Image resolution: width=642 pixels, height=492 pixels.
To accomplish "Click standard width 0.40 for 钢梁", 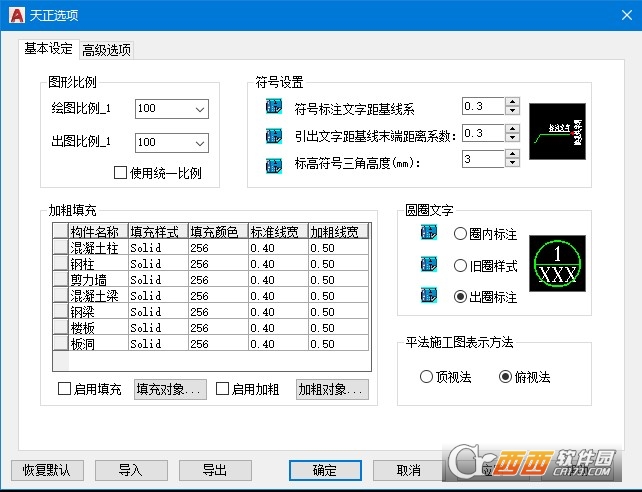I will click(278, 311).
